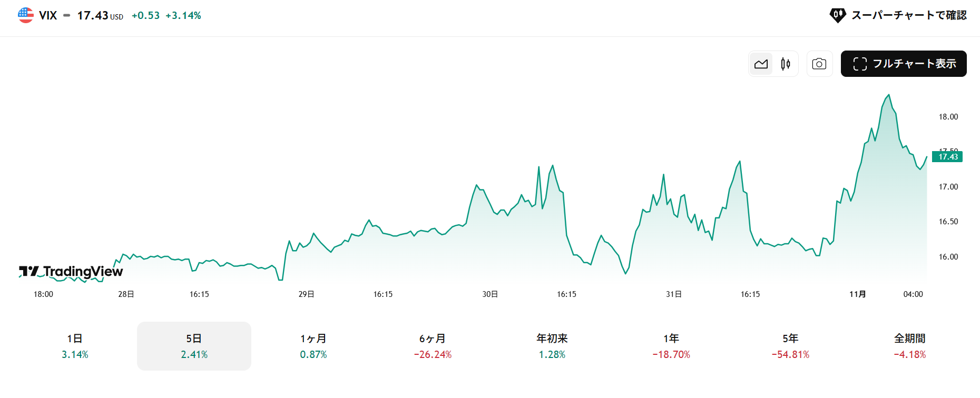The width and height of the screenshot is (980, 398).
Task: Click the 17.43 current price label on axis
Action: [947, 157]
